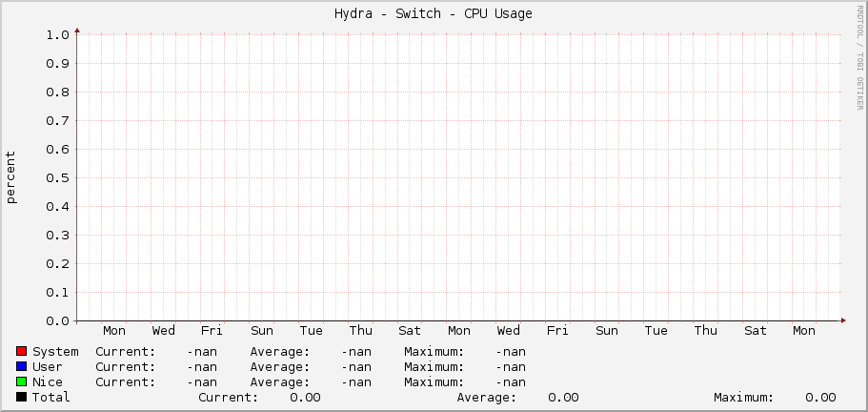Click the Total row 'Maximum:' label
Screen dimensions: 868x412
[x=743, y=397]
